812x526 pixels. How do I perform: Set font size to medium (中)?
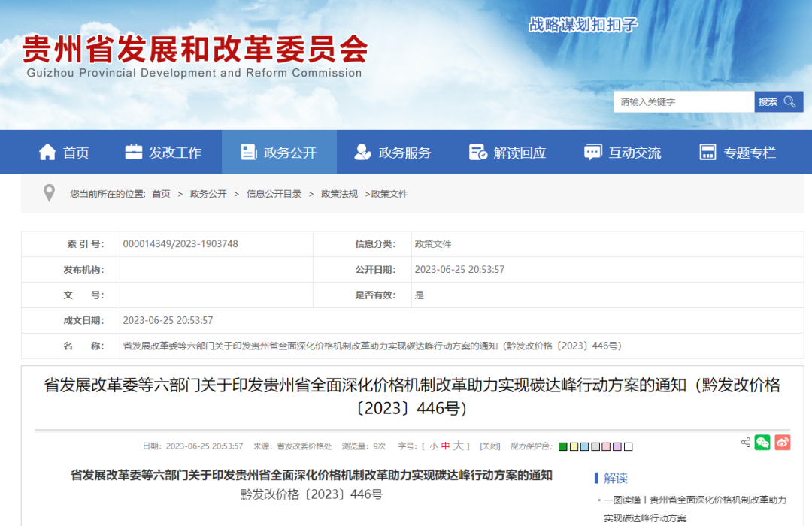coord(445,446)
